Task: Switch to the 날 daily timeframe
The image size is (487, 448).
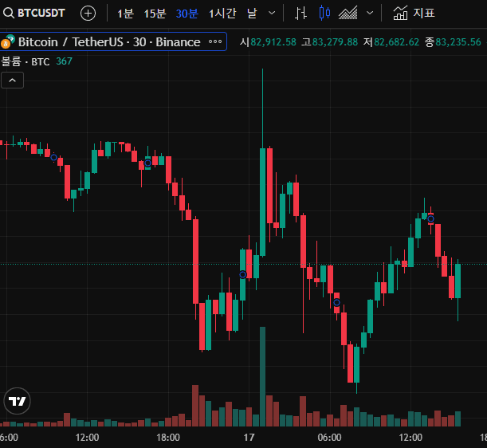Action: (252, 13)
